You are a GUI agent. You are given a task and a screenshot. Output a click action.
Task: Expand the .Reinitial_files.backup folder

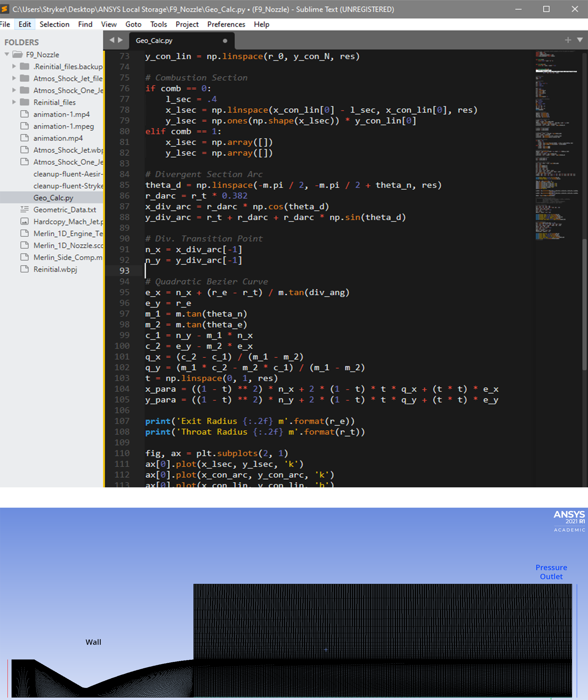14,66
